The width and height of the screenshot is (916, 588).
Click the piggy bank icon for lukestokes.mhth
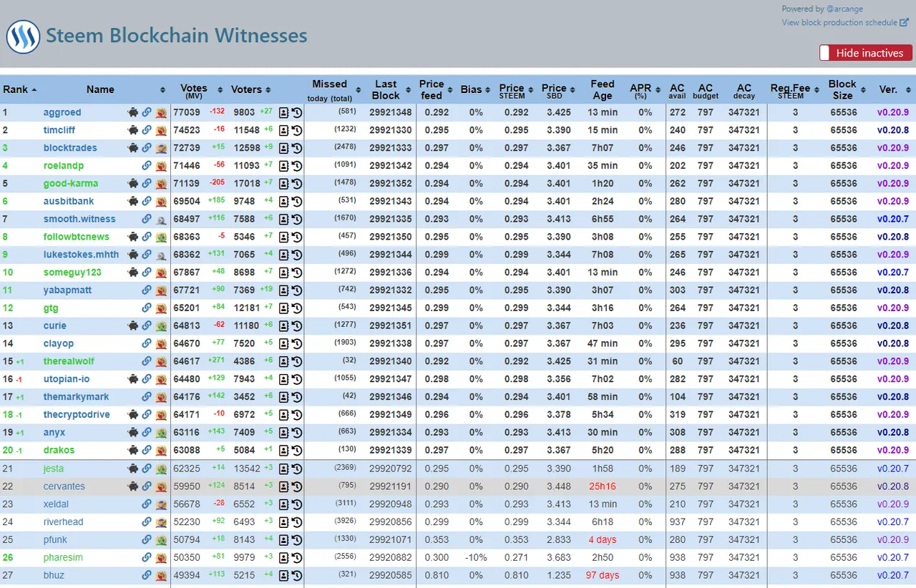[x=132, y=255]
